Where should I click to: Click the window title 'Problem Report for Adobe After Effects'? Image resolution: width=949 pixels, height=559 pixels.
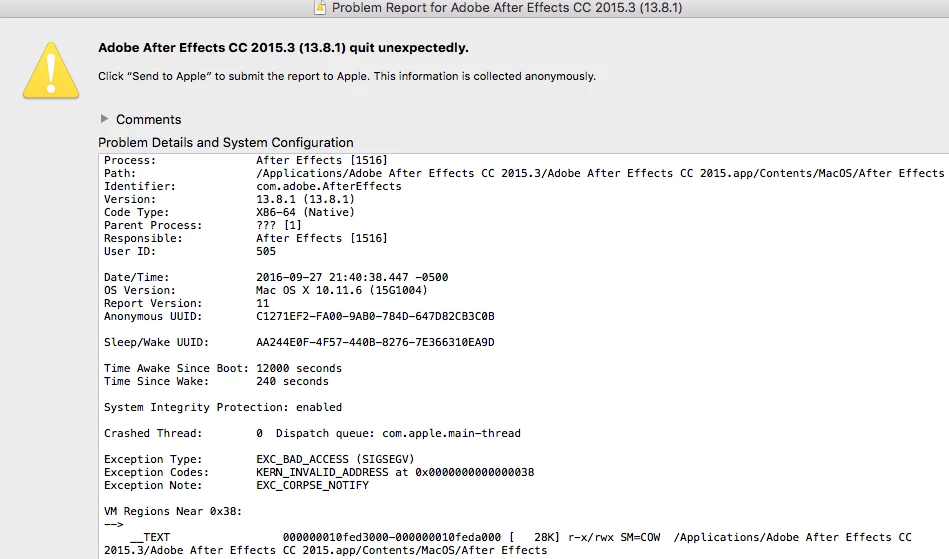(x=507, y=8)
